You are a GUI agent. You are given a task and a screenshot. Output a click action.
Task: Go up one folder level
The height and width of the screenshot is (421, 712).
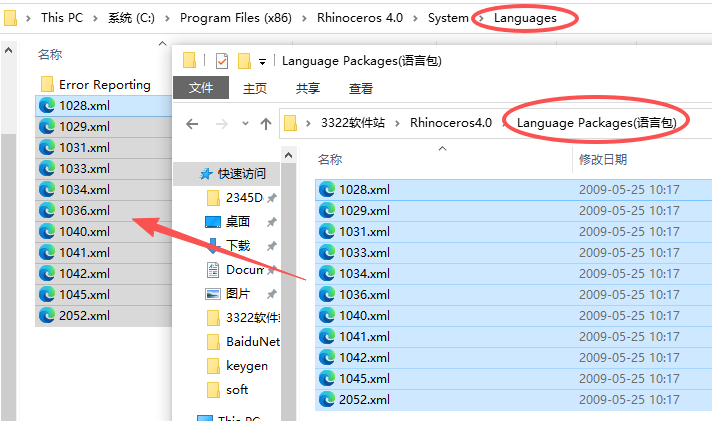(266, 124)
